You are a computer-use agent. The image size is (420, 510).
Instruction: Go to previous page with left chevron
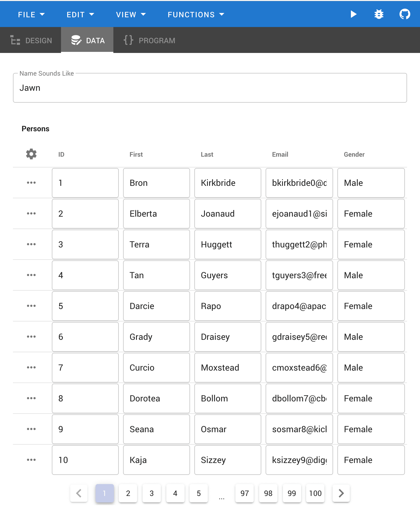(79, 493)
